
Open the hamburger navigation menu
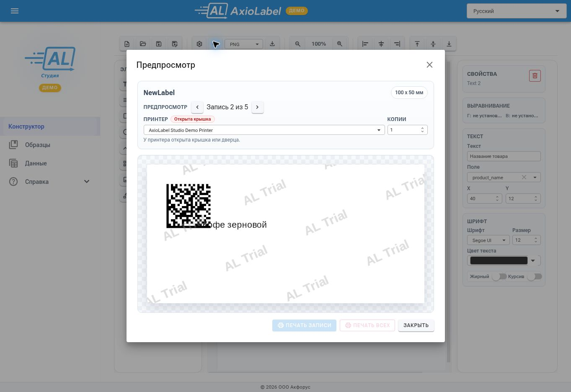point(15,11)
